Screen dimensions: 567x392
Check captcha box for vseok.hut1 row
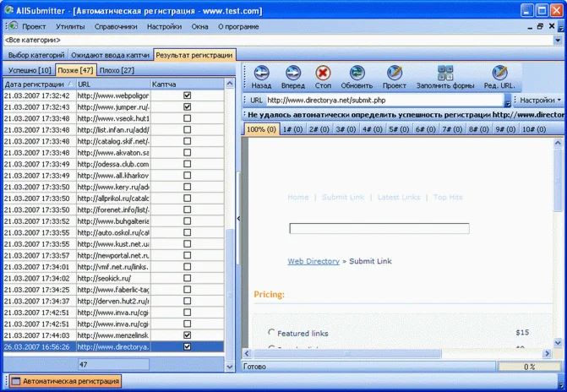[187, 118]
